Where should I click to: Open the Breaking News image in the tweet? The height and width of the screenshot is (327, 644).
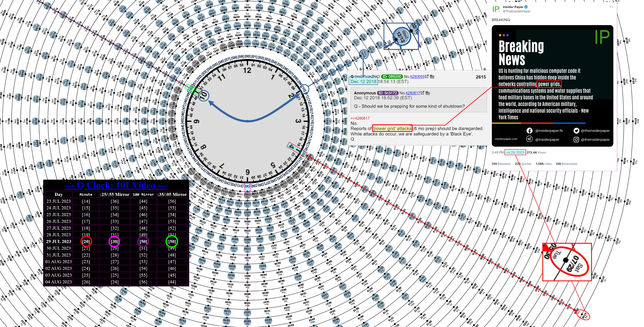[x=552, y=85]
